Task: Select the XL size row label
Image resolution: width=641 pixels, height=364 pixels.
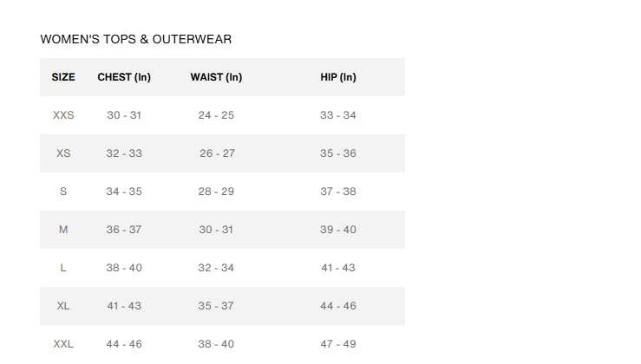Action: pyautogui.click(x=63, y=306)
